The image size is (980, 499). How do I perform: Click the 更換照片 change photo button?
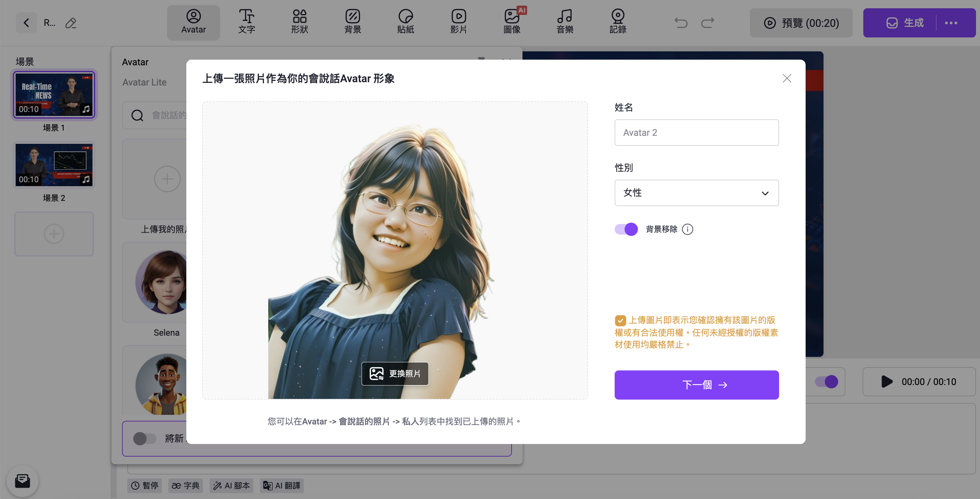coord(395,373)
